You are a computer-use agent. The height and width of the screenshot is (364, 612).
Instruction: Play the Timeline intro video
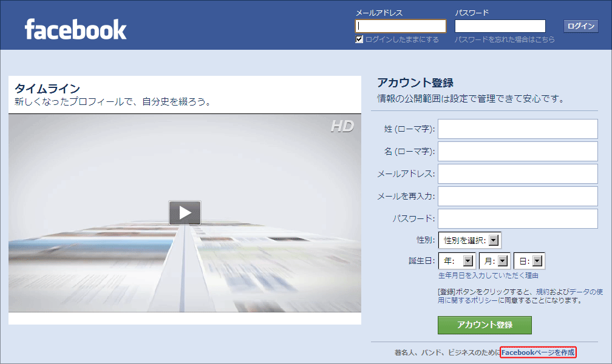click(x=185, y=212)
